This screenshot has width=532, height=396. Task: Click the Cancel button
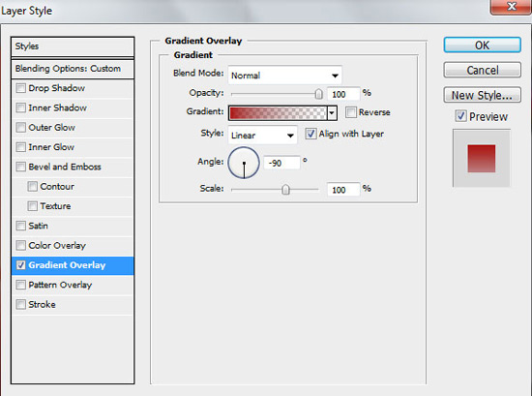point(482,70)
